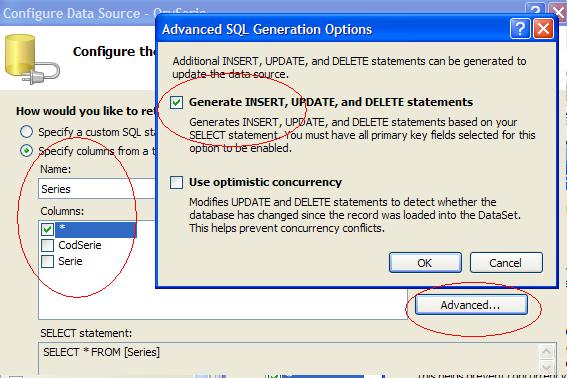Screen dimensions: 567x378
Task: Click 'Name:' label above Series field
Action: point(56,169)
